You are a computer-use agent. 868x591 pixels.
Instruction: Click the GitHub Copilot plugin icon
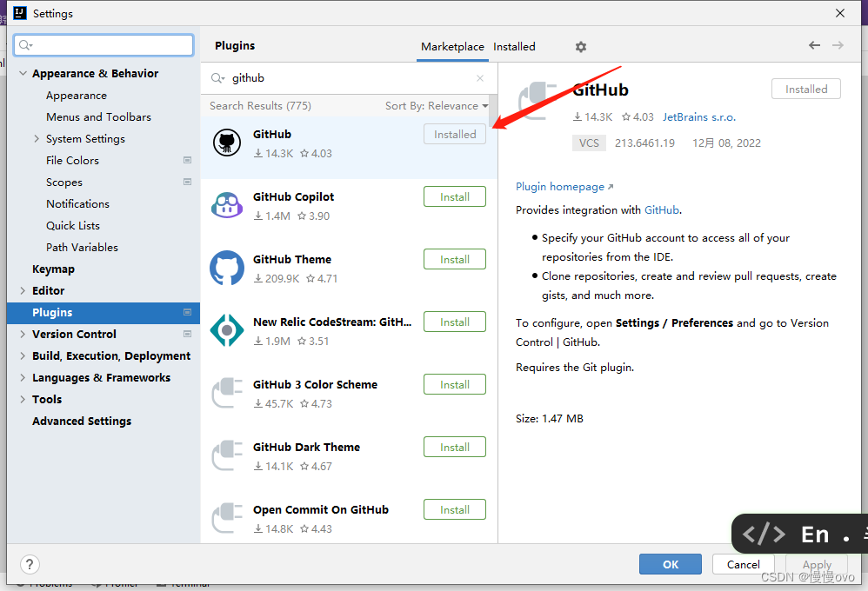227,205
